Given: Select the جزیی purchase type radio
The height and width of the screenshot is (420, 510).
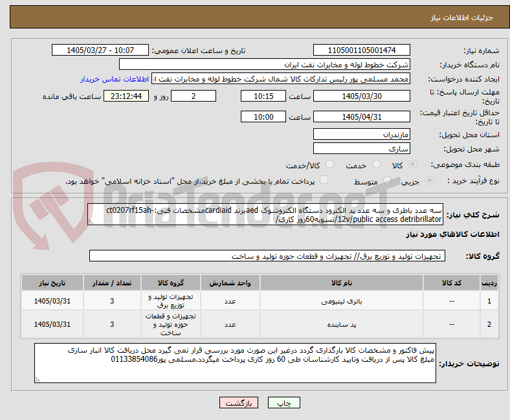Looking at the screenshot, I should (429, 181).
